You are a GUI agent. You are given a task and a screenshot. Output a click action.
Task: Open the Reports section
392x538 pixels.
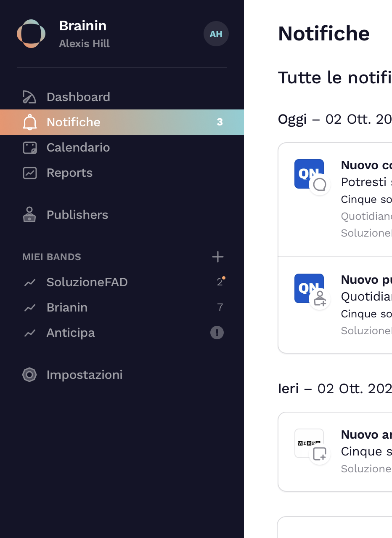point(69,173)
